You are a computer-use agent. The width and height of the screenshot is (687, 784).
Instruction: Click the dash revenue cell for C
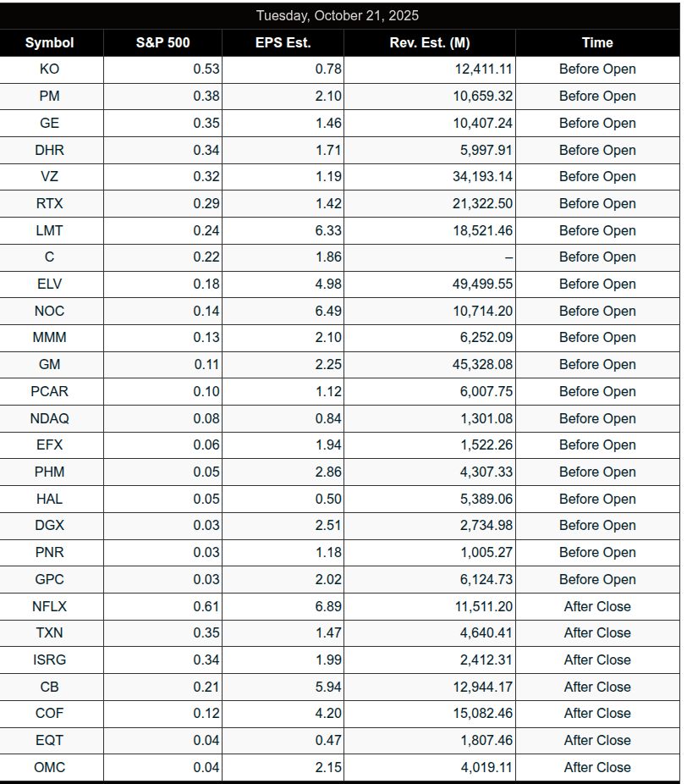click(508, 257)
